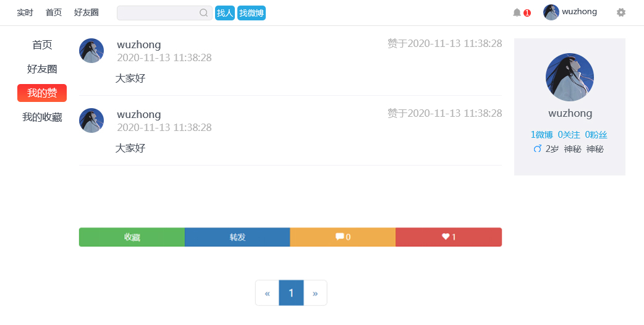Viewport: 644px width, 325px height.
Task: Click the search magnifier icon
Action: 204,13
